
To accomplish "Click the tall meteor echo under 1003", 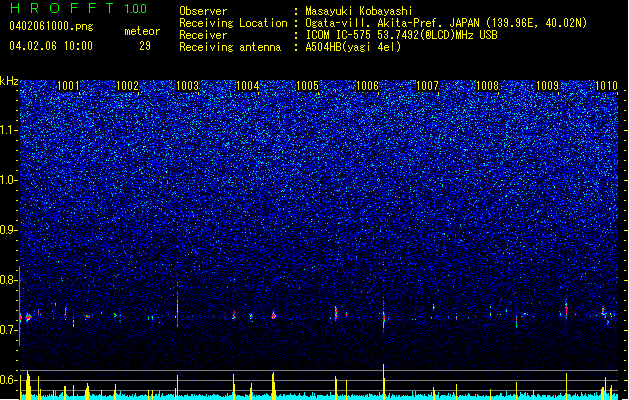I will (x=177, y=306).
